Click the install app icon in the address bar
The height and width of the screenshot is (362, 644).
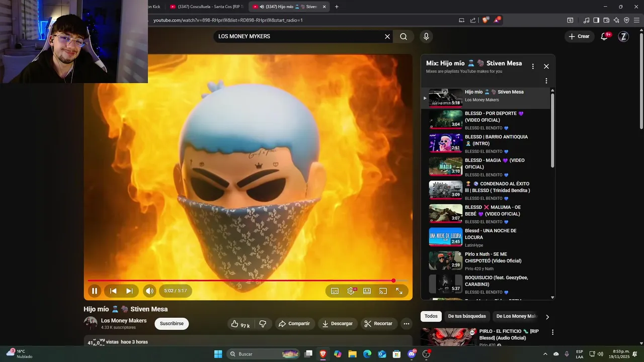(461, 20)
